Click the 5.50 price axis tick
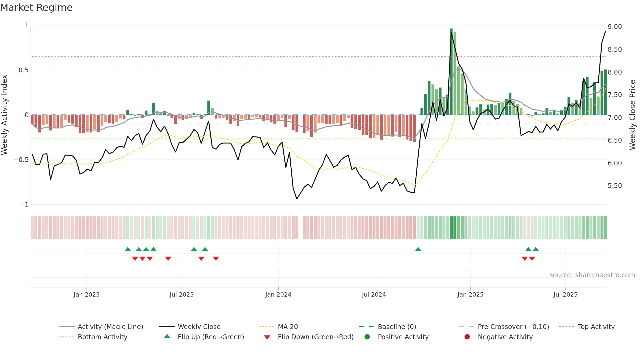This screenshot has width=644, height=362. (615, 186)
